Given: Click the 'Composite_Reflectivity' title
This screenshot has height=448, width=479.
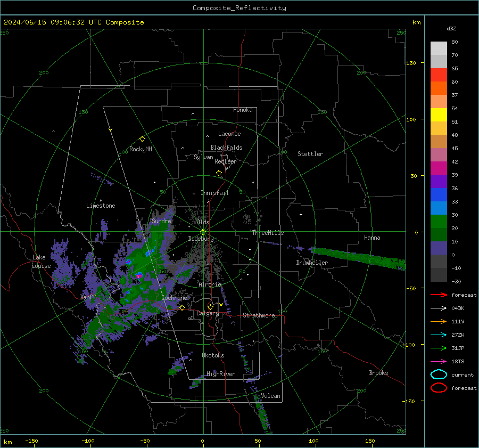Looking at the screenshot, I should point(240,8).
